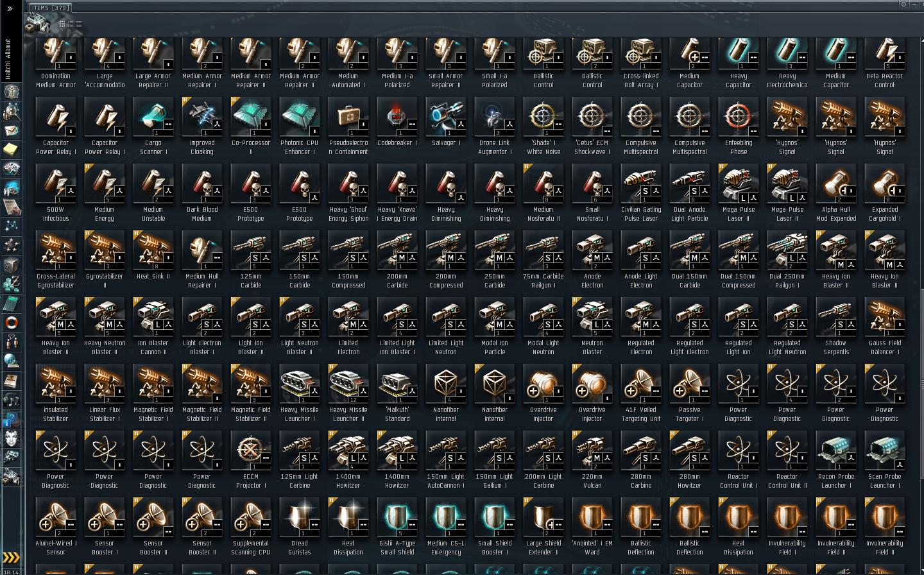This screenshot has width=924, height=575.
Task: Select the Pseudoelectron Containment item
Action: pos(348,126)
